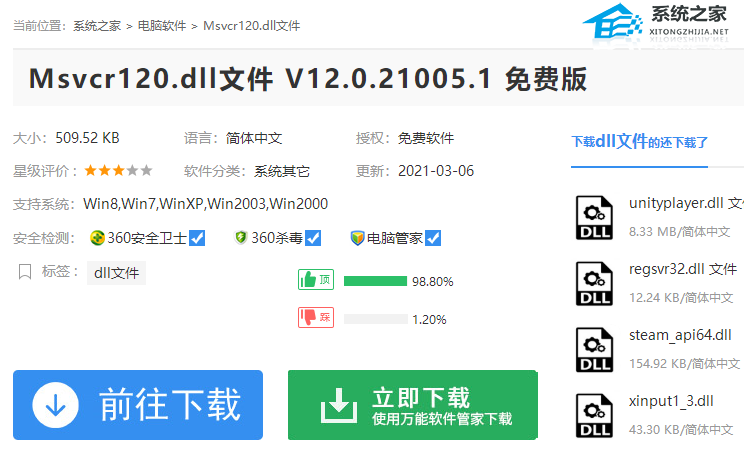Click the 98.80% vote percentage
This screenshot has height=468, width=744.
[x=433, y=281]
